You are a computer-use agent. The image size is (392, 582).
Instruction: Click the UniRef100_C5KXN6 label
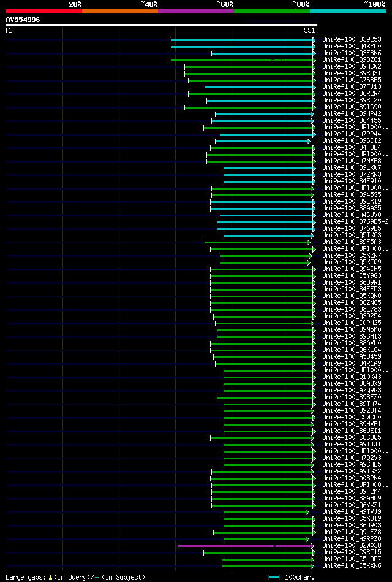(352, 566)
